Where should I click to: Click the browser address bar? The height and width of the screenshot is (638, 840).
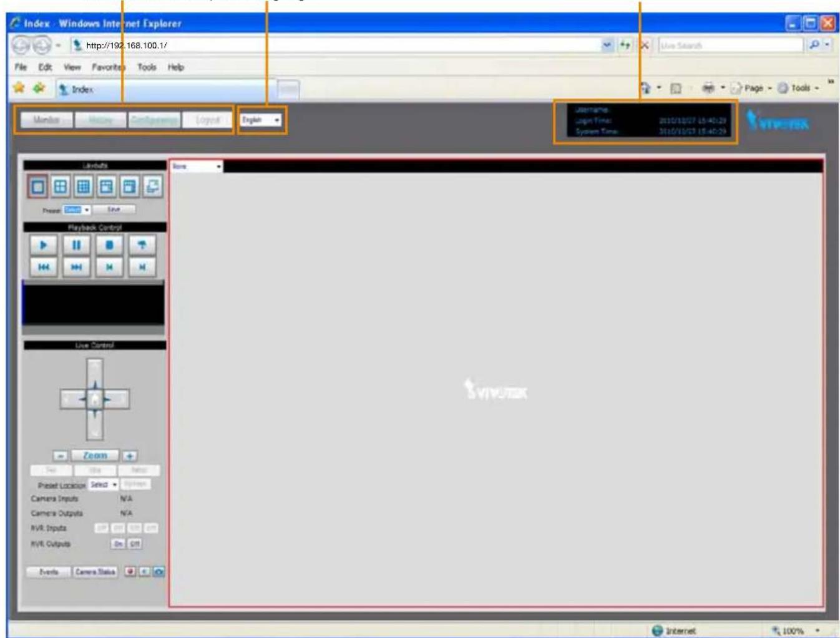coord(337,45)
